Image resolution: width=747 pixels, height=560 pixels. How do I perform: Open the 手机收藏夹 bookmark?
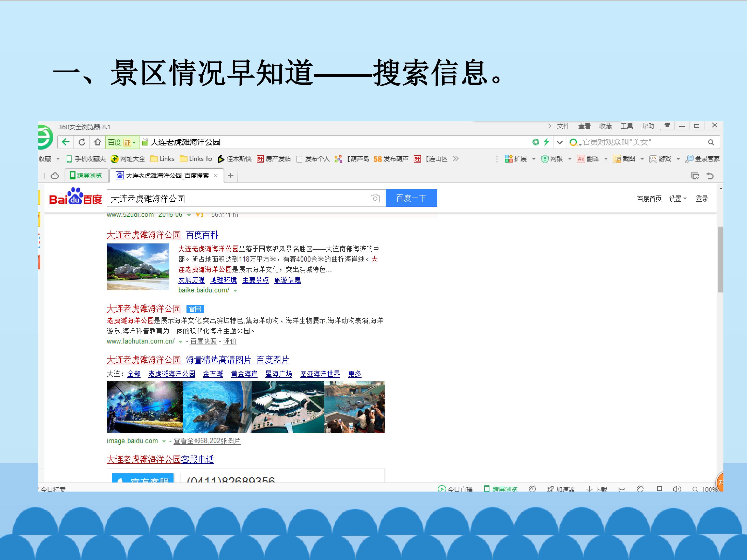(86, 159)
